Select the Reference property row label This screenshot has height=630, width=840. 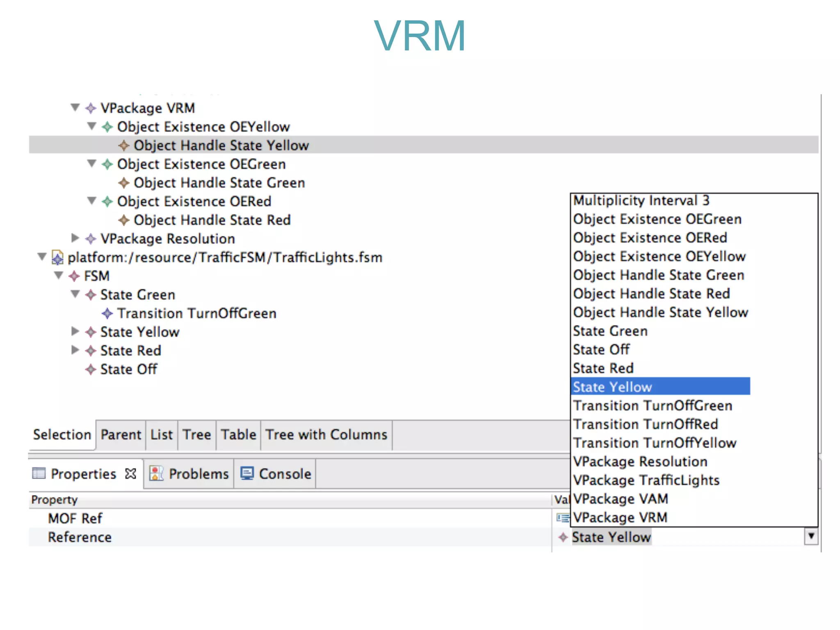tap(80, 537)
